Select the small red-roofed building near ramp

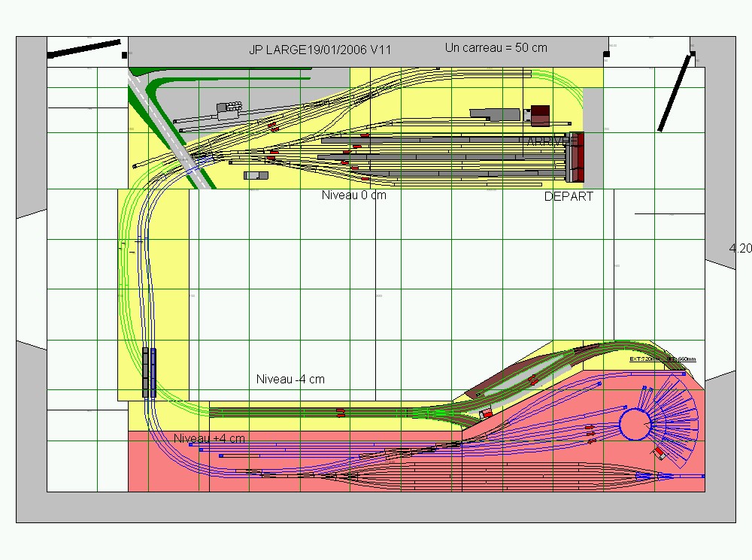pyautogui.click(x=486, y=413)
